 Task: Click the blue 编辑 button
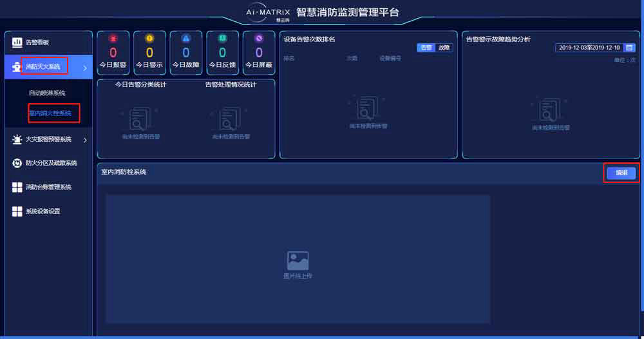[621, 173]
